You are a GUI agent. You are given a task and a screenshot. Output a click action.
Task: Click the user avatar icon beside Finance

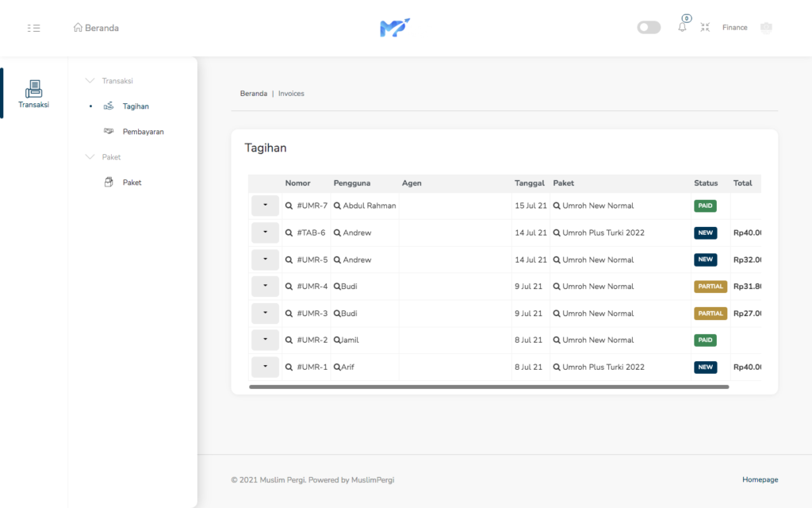pos(765,28)
